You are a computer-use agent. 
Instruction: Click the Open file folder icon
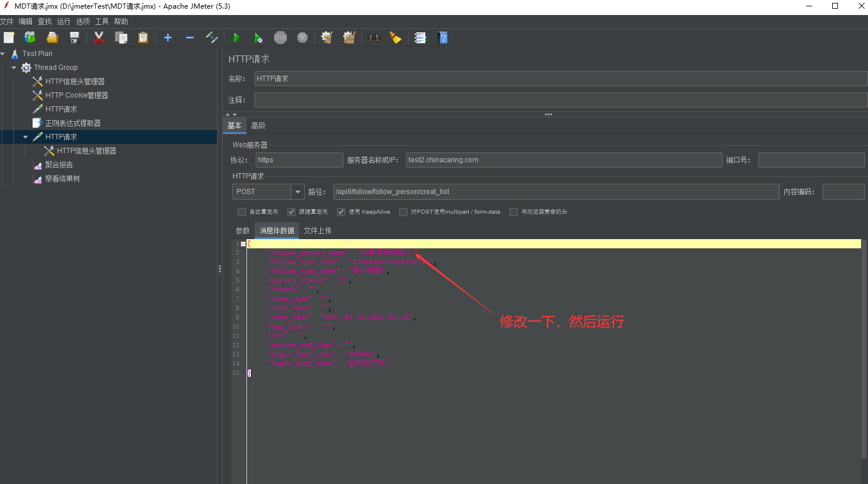tap(53, 38)
